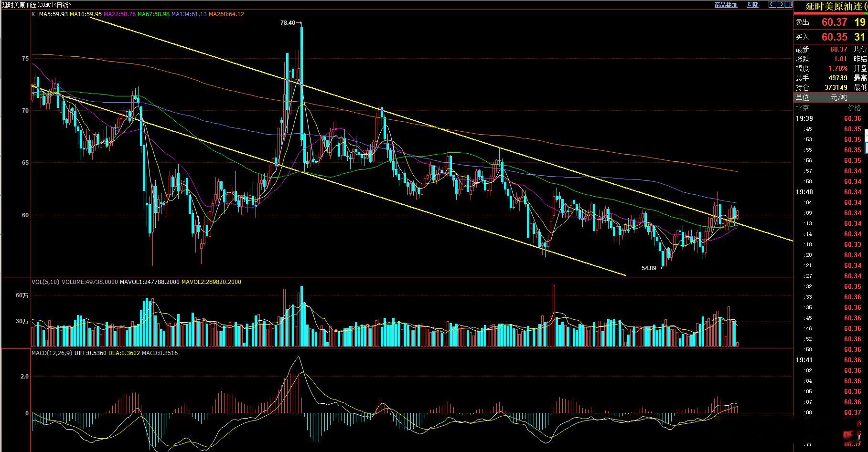Viewport: 868px width, 452px height.
Task: Click the 买入 label in quote panel
Action: (x=803, y=37)
